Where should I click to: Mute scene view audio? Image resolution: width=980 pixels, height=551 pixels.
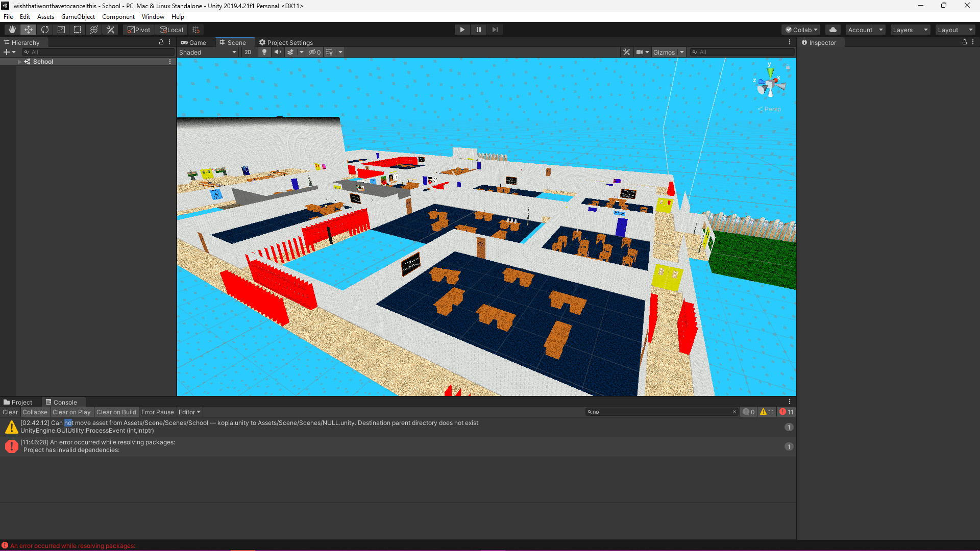(277, 52)
